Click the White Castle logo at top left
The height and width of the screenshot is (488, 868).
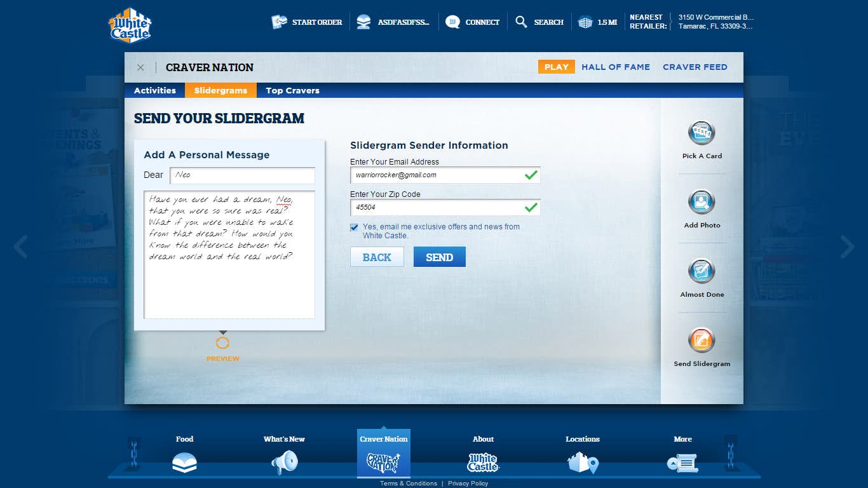pos(130,25)
